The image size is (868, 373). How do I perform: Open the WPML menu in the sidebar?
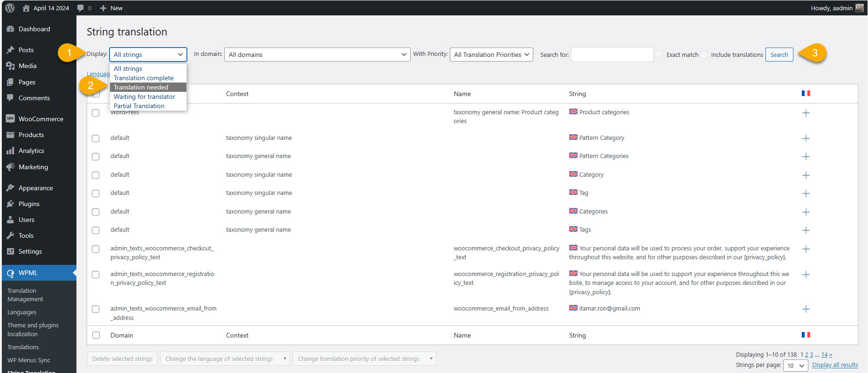click(x=39, y=273)
